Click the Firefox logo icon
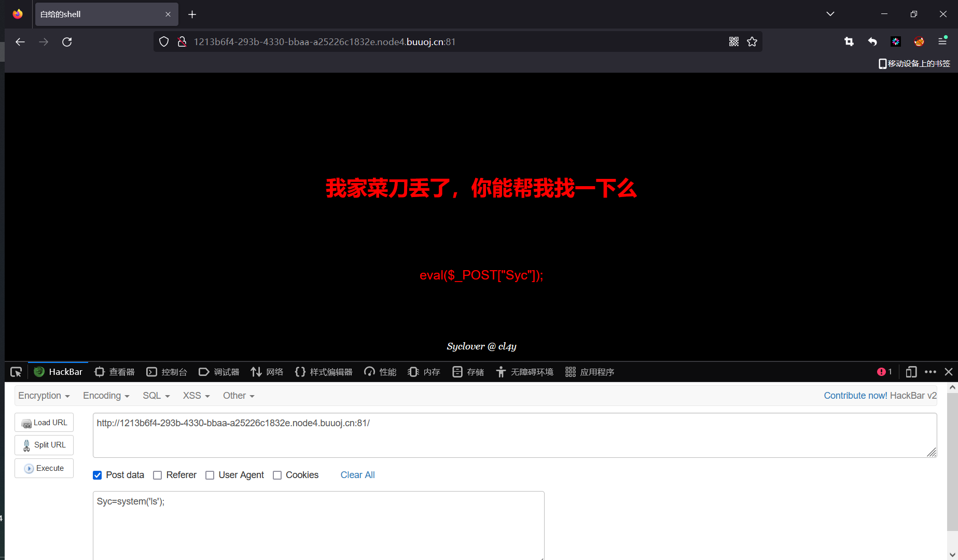The height and width of the screenshot is (560, 958). click(x=18, y=14)
